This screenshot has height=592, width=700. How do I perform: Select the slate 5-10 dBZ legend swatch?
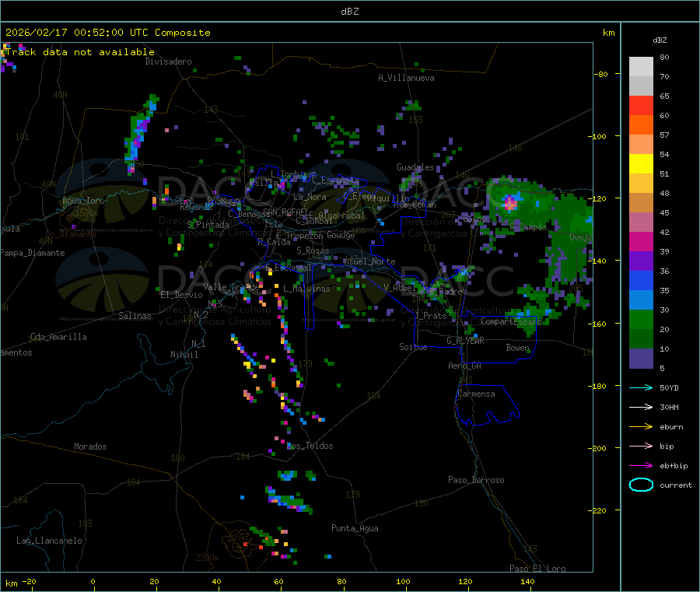[641, 359]
